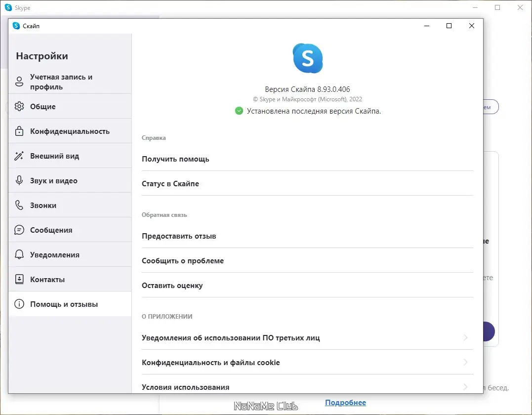Click the Справка section label

(154, 138)
